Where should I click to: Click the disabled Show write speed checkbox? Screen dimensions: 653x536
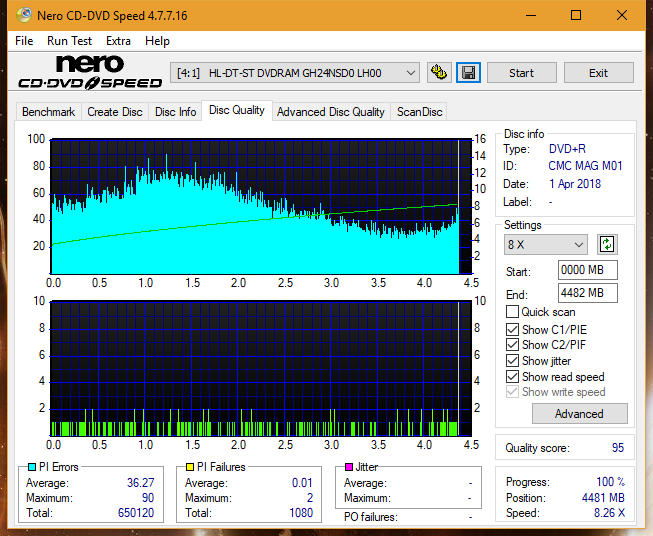pos(512,392)
